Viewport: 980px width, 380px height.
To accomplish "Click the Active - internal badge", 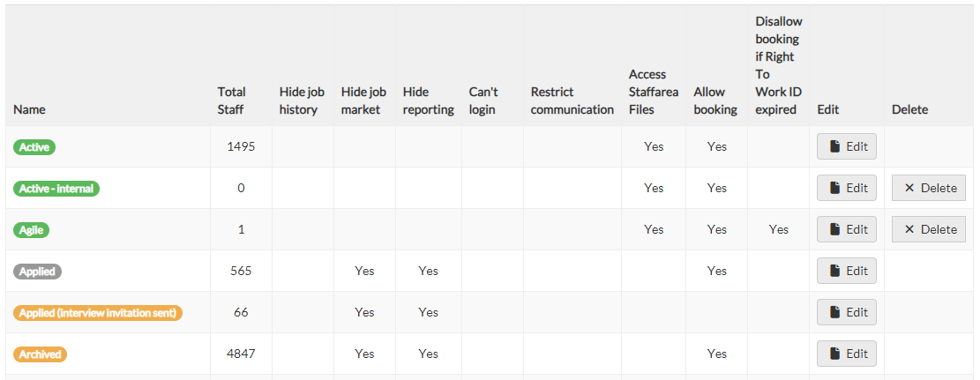I will point(56,189).
